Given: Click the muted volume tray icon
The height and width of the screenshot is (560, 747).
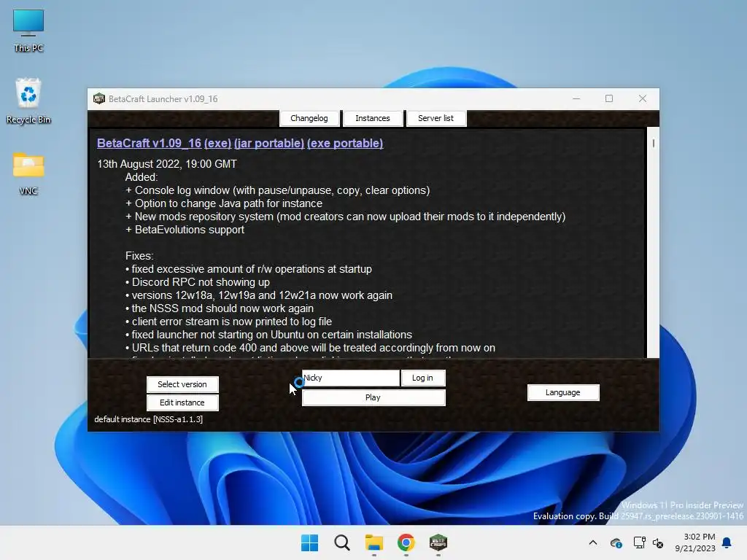Looking at the screenshot, I should click(x=658, y=542).
